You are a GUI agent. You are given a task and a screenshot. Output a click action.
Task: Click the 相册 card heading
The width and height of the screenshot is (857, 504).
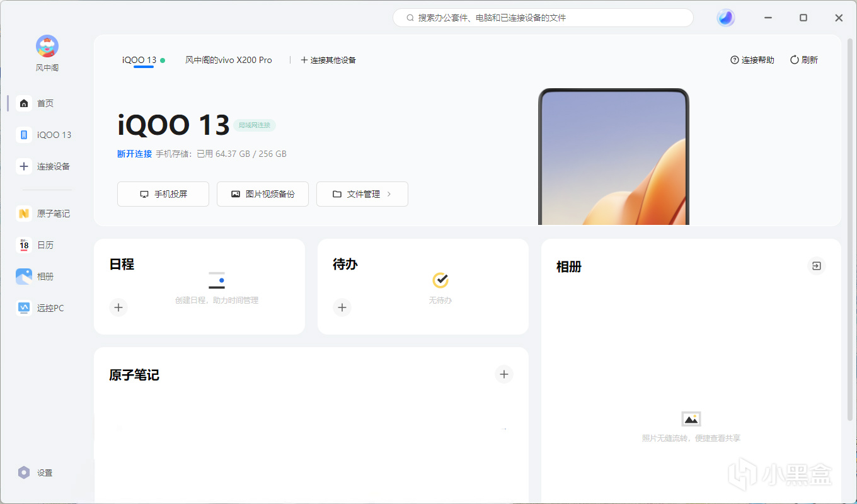pyautogui.click(x=568, y=267)
